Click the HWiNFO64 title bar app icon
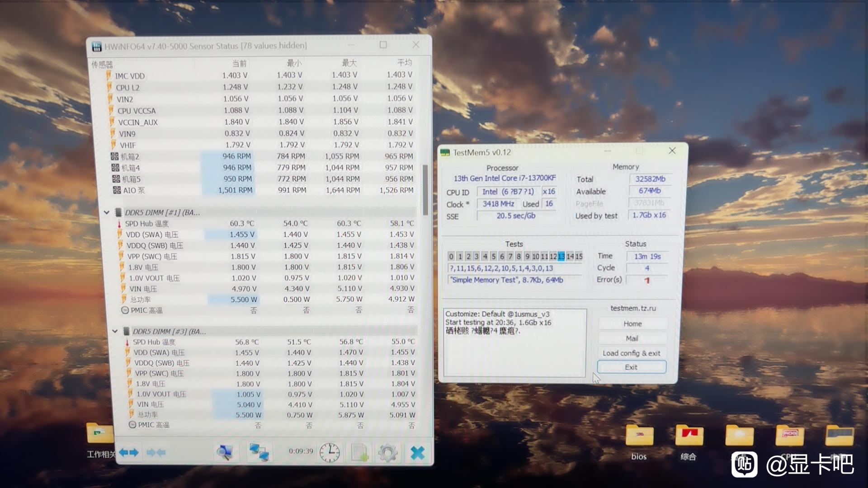 click(x=96, y=47)
